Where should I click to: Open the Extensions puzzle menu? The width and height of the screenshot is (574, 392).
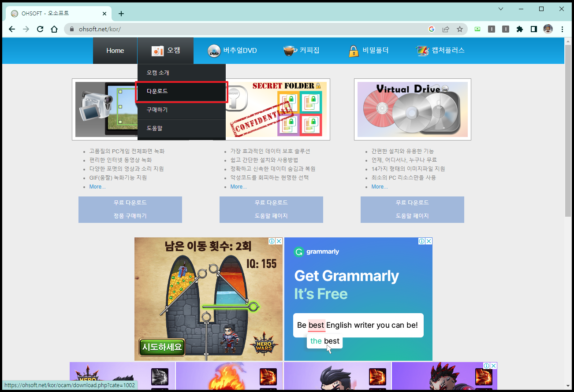[x=520, y=29]
